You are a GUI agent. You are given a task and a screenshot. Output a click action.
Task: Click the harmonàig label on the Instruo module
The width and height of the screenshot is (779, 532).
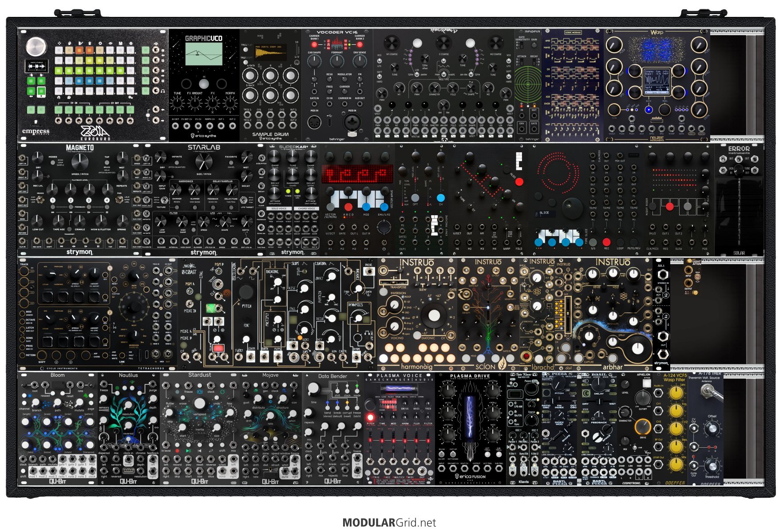(417, 366)
